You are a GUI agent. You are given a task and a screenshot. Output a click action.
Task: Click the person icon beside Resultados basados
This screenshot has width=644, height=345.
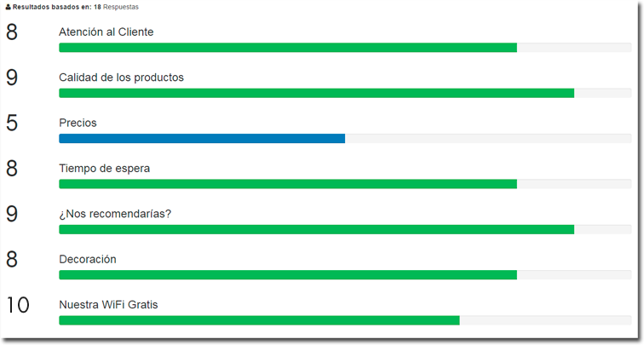tap(9, 7)
